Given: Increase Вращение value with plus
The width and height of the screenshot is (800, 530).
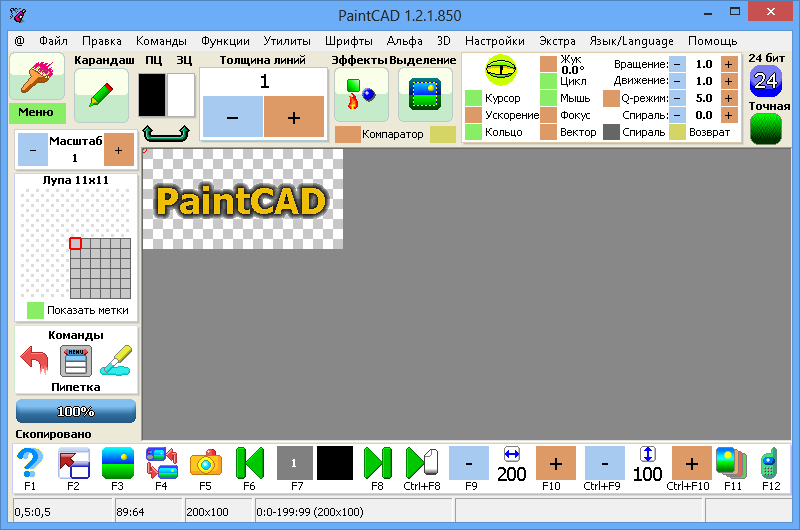Looking at the screenshot, I should click(729, 64).
